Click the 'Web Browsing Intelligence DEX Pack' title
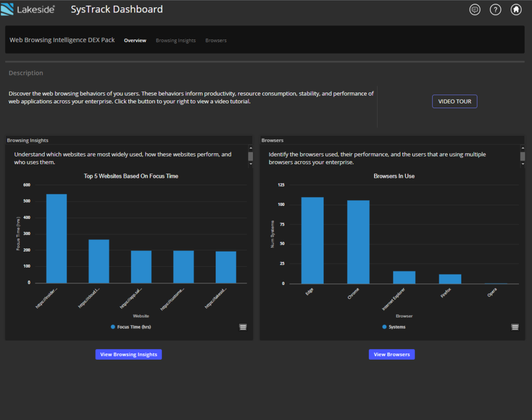 coord(62,40)
